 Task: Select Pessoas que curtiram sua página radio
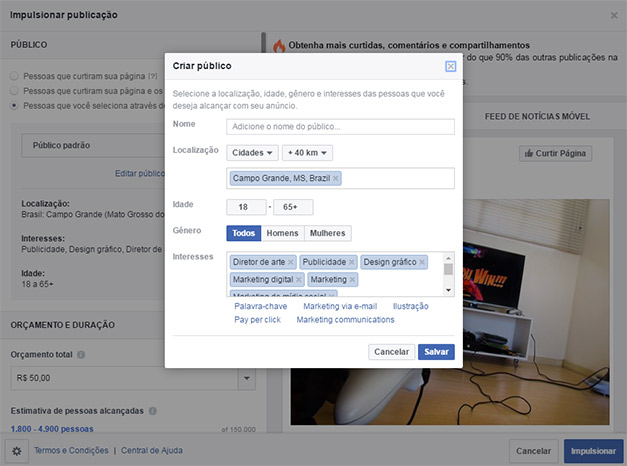coord(14,76)
